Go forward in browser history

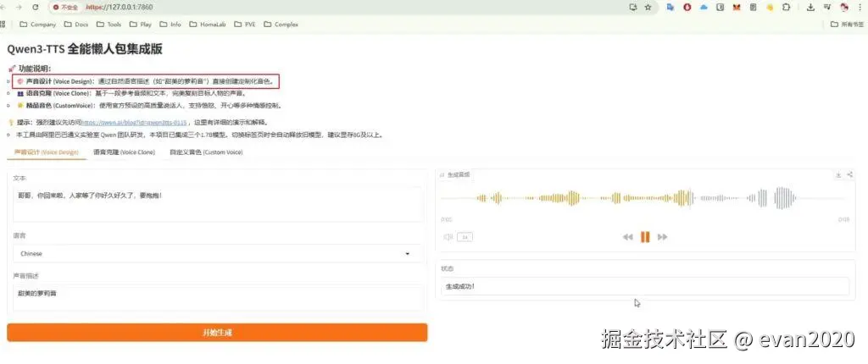tap(20, 7)
